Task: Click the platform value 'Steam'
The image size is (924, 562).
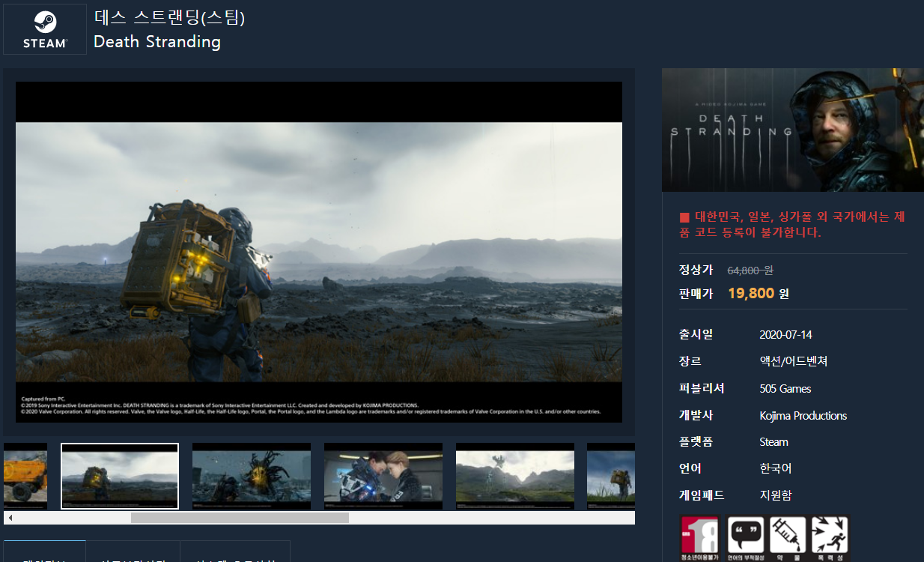Action: tap(773, 442)
